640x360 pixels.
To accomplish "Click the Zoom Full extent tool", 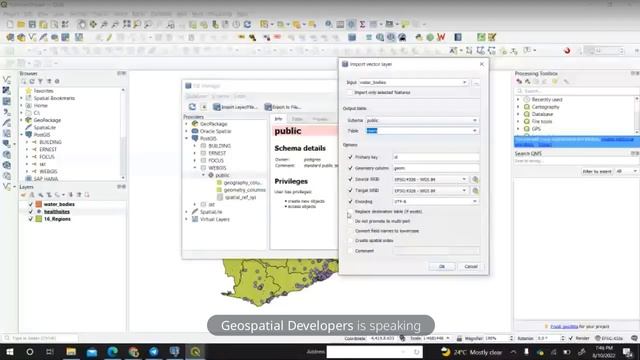I will click(127, 24).
